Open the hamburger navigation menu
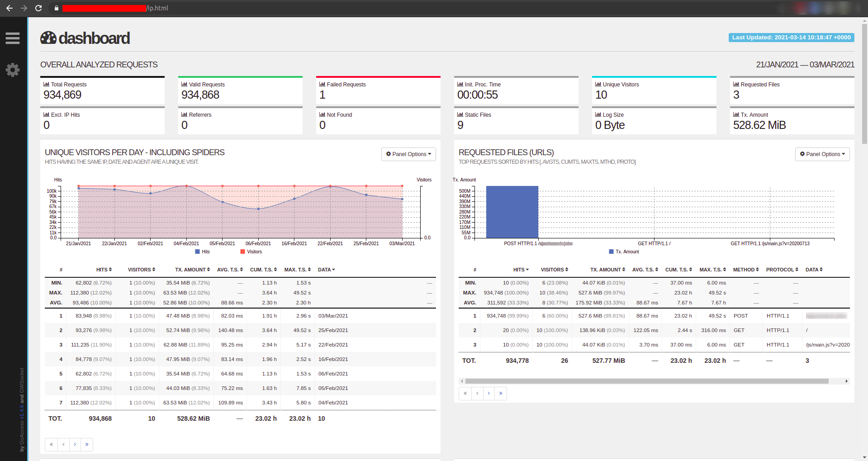868x461 pixels. click(x=13, y=38)
